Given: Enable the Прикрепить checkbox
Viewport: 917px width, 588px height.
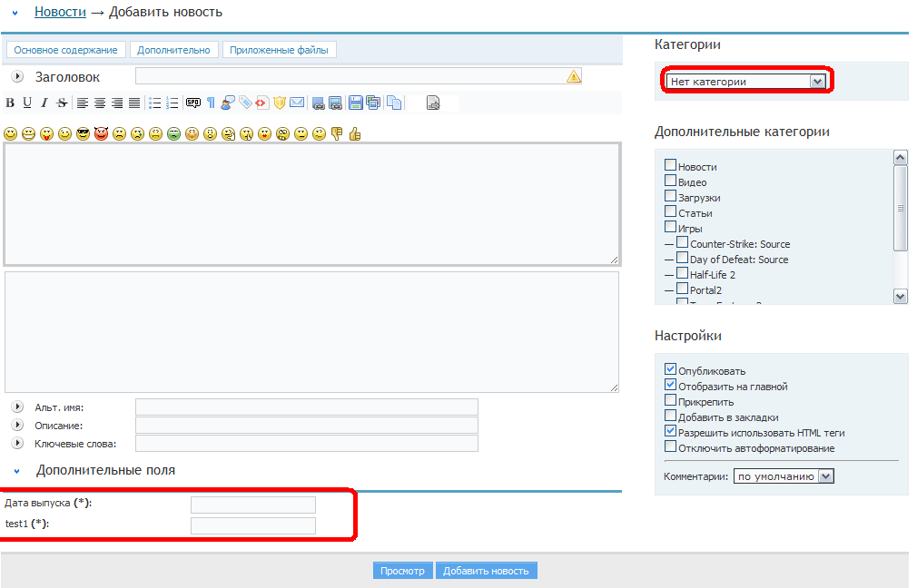Looking at the screenshot, I should point(670,400).
